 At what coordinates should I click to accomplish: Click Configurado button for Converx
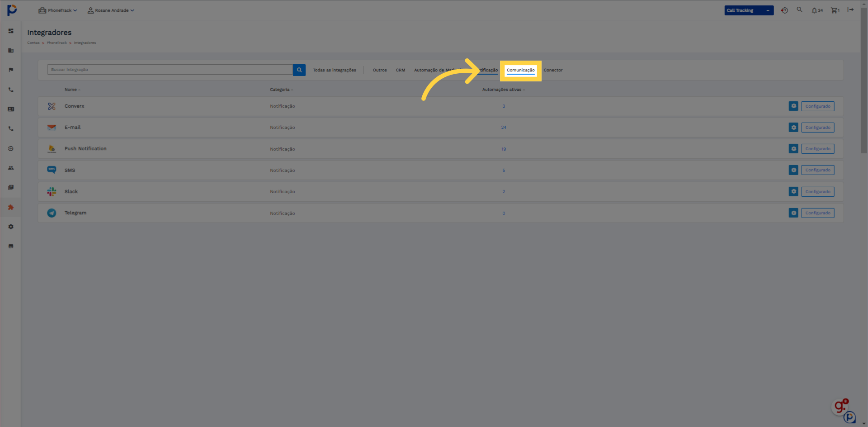tap(818, 106)
